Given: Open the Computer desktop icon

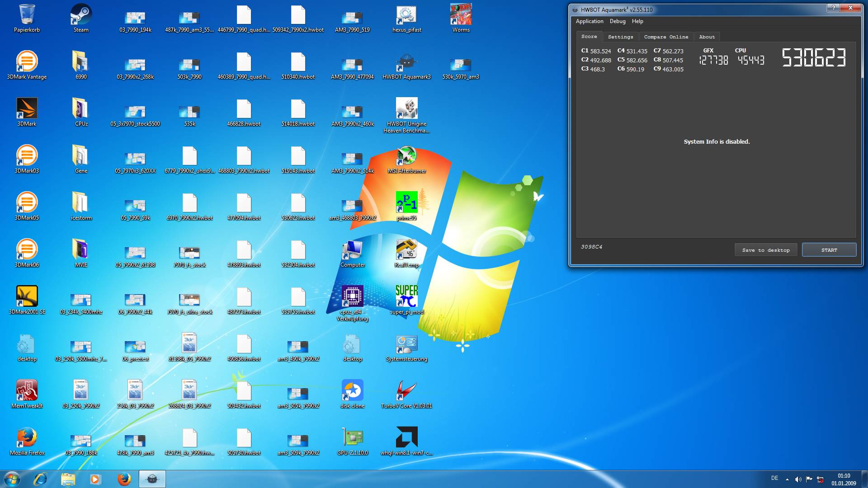Looking at the screenshot, I should 352,253.
